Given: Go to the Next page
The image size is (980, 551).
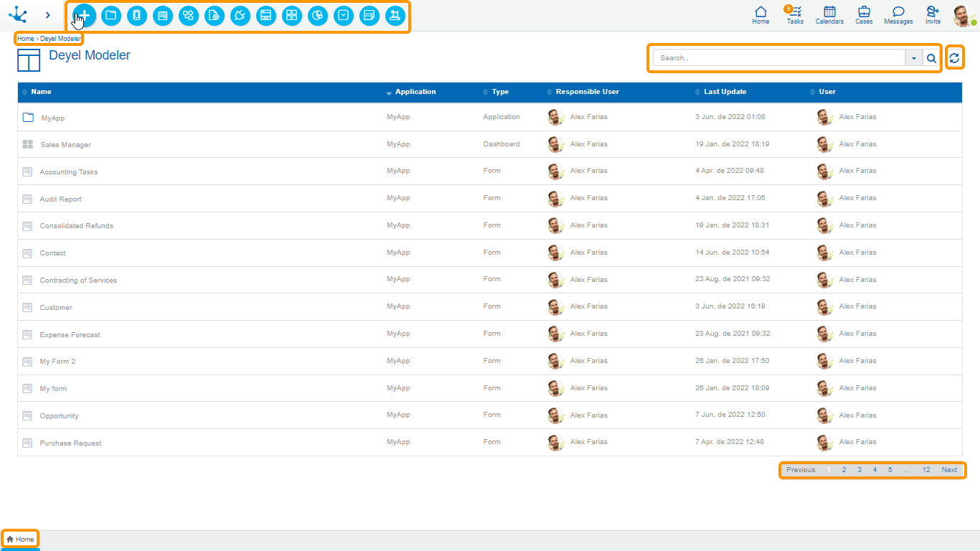Looking at the screenshot, I should pos(949,470).
